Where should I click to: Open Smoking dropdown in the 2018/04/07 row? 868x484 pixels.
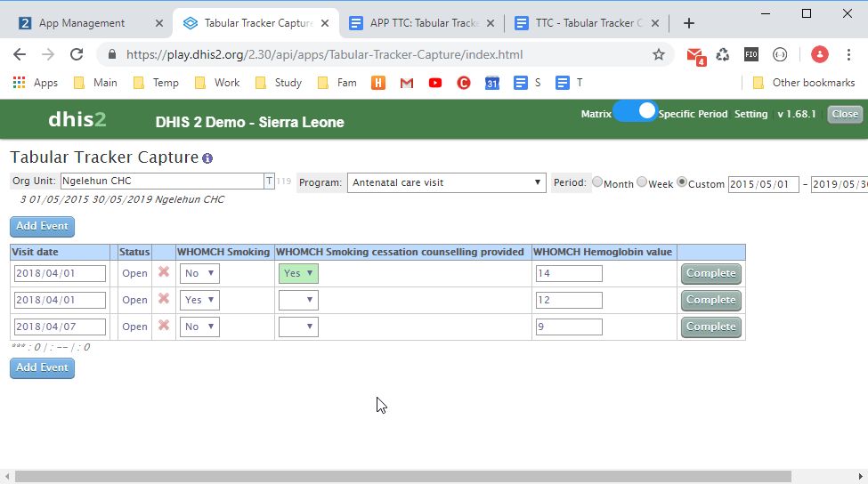click(199, 327)
